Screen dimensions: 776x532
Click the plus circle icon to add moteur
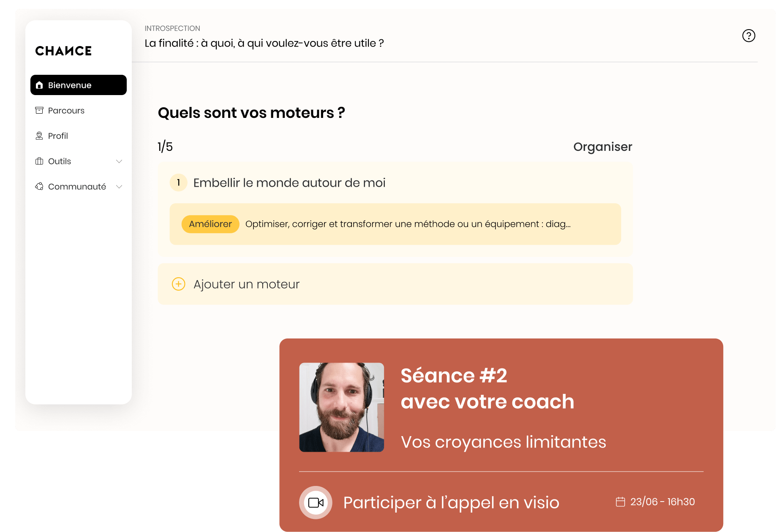(179, 284)
